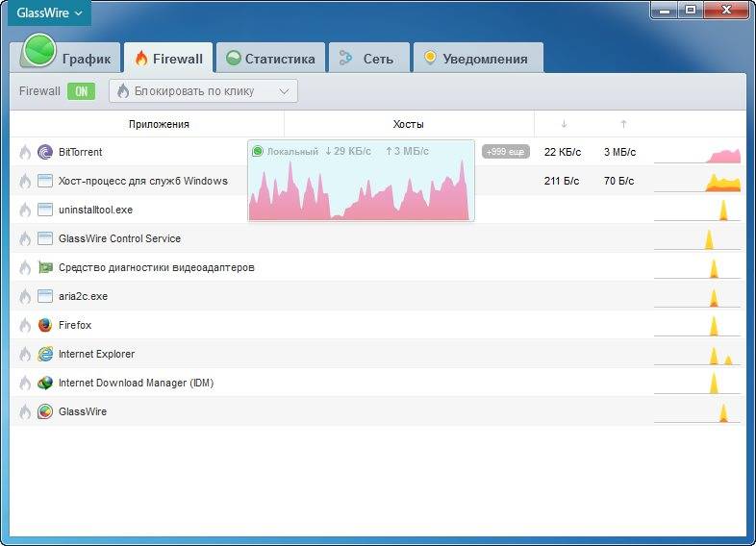This screenshot has height=546, width=756.
Task: Block GlassWire app via flame icon
Action: (25, 411)
